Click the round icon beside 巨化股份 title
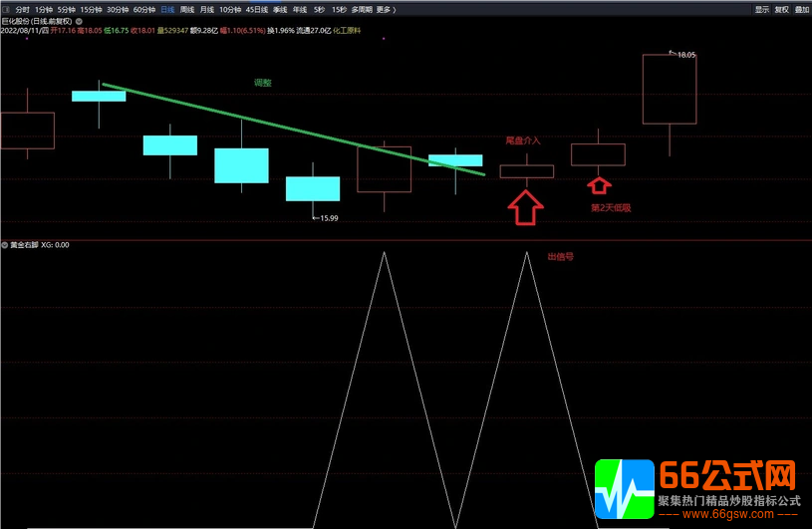This screenshot has height=529, width=812. (x=79, y=20)
